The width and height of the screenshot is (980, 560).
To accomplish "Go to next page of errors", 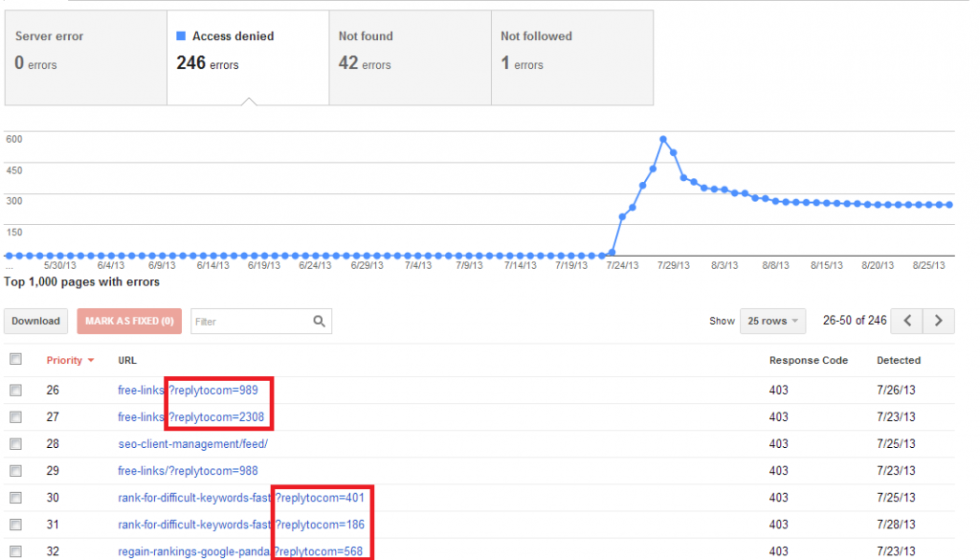I will tap(939, 321).
